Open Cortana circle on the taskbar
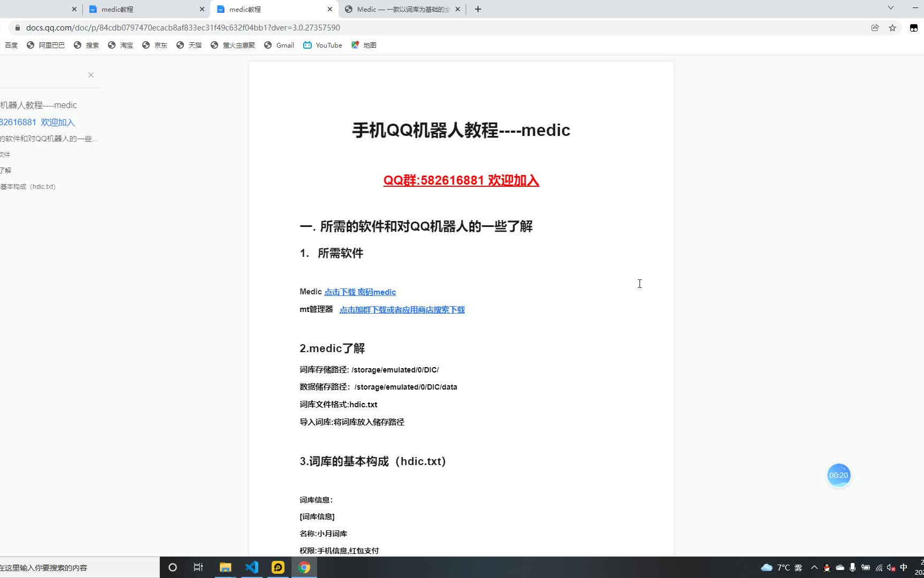924x578 pixels. point(173,567)
